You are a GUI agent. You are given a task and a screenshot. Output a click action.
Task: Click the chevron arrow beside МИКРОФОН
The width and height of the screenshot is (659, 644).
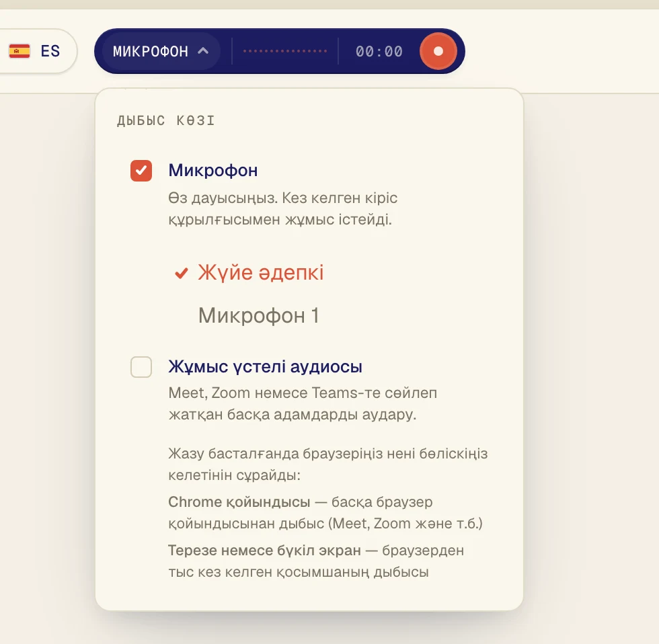tap(203, 51)
